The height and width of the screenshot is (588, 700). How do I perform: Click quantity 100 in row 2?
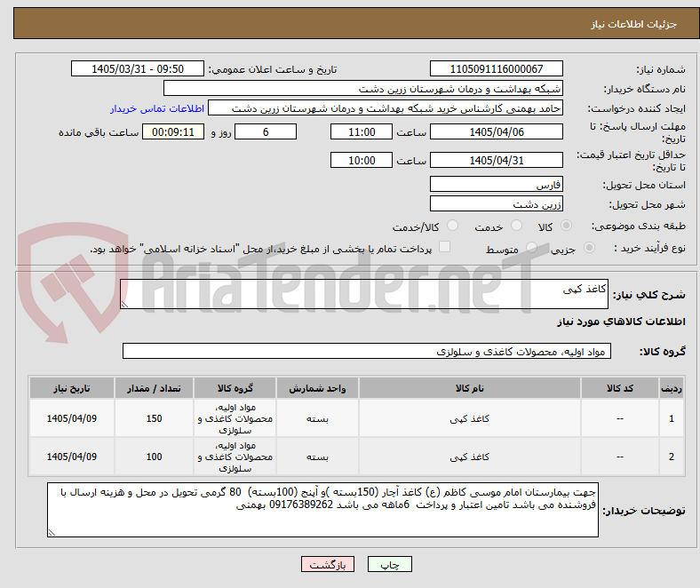pyautogui.click(x=154, y=457)
